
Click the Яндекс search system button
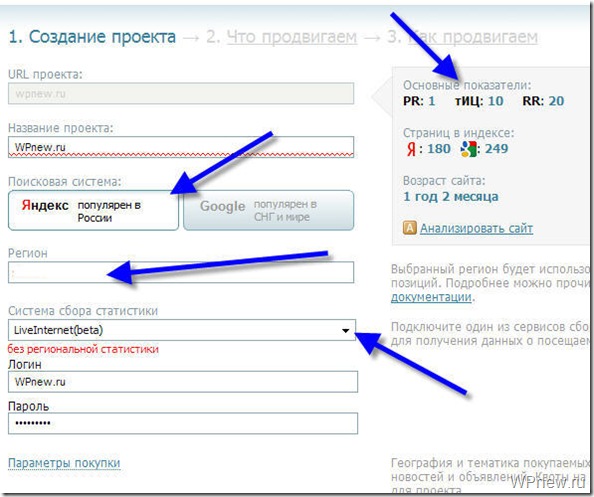click(x=93, y=210)
